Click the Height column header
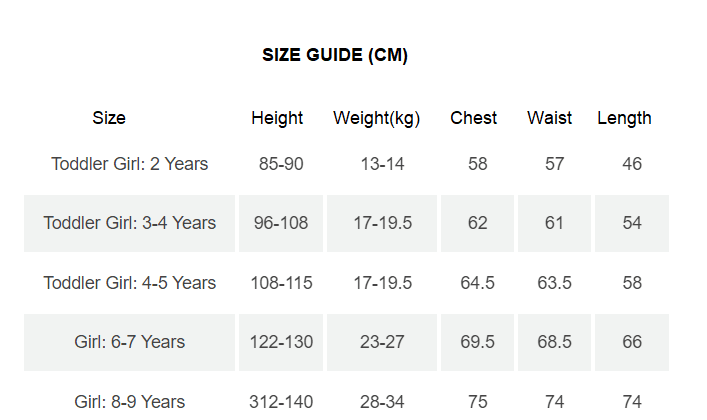Image resolution: width=707 pixels, height=420 pixels. 277,118
